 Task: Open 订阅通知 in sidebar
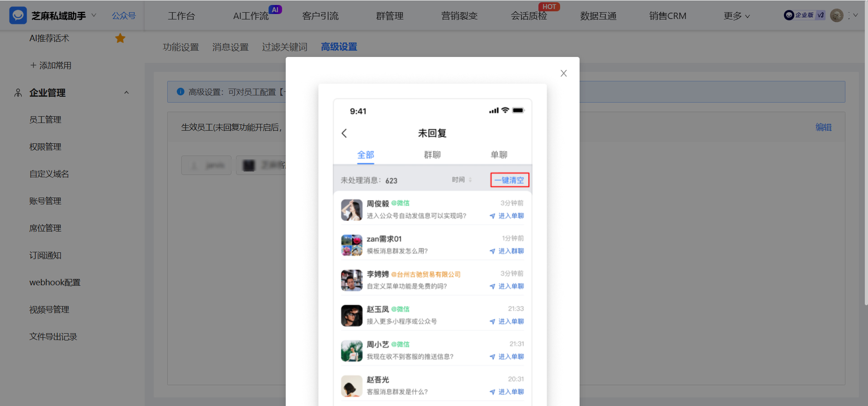pyautogui.click(x=45, y=255)
